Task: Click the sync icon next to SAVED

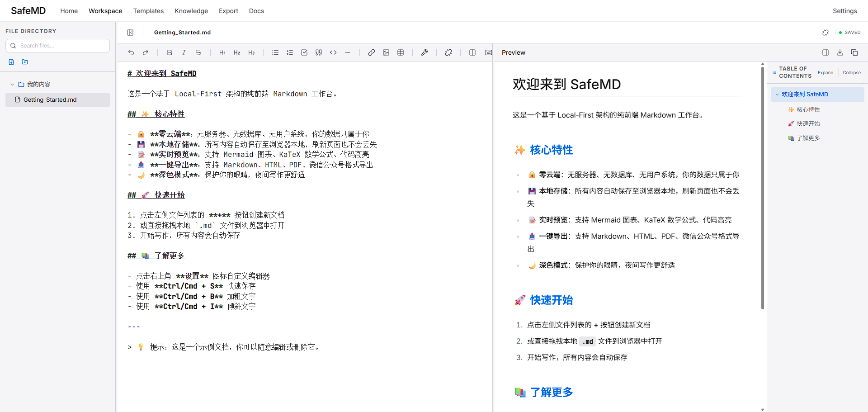Action: point(826,33)
